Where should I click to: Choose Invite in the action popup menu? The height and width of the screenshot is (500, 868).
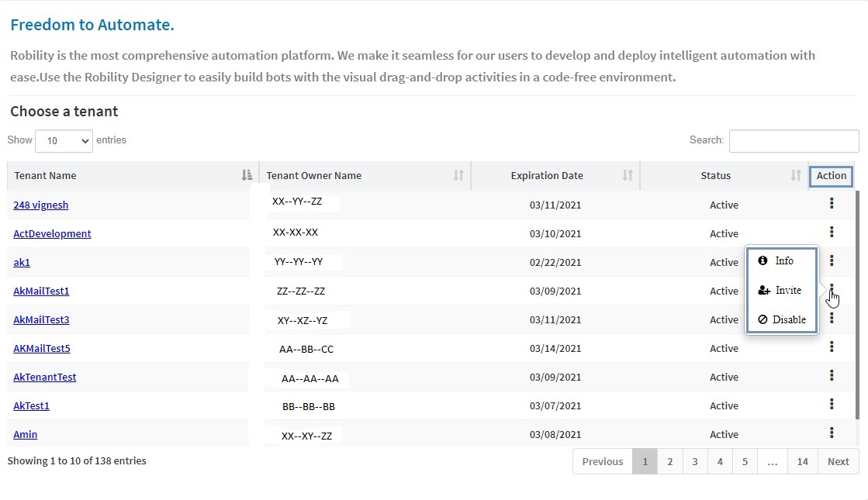tap(780, 291)
